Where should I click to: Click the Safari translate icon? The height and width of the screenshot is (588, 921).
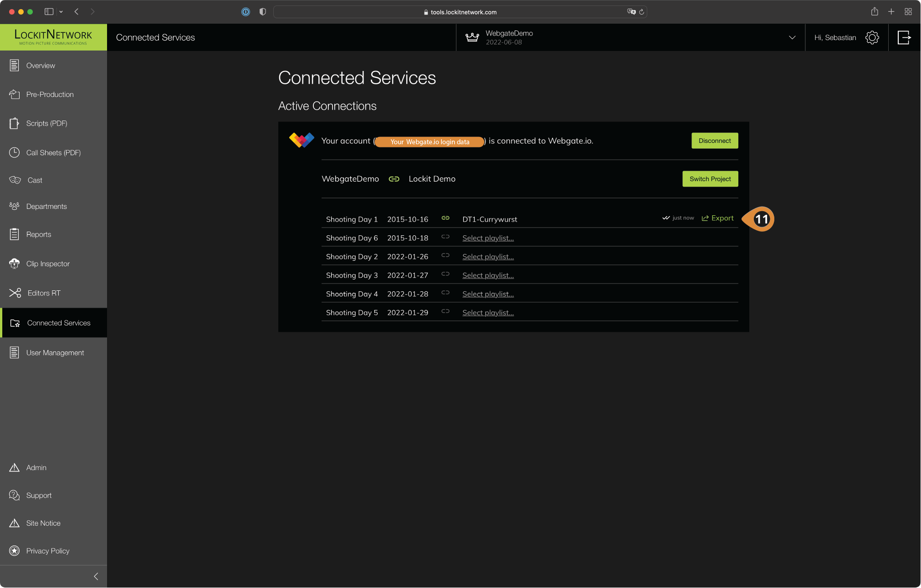[631, 12]
